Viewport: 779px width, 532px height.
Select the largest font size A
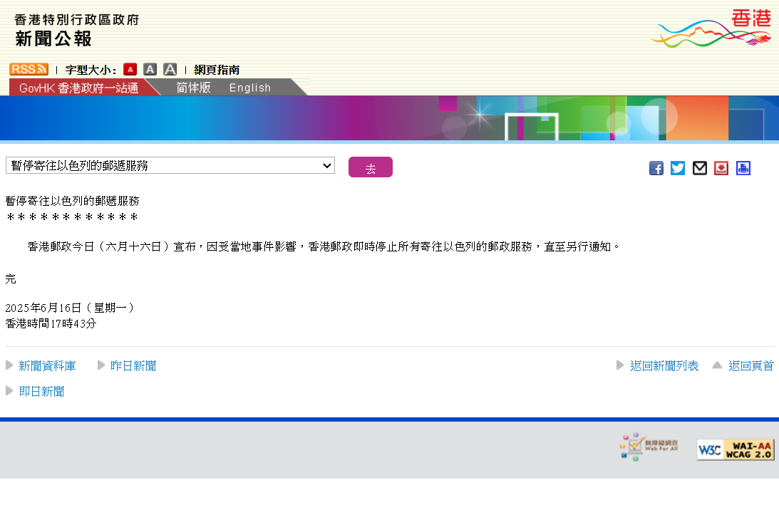coord(170,69)
